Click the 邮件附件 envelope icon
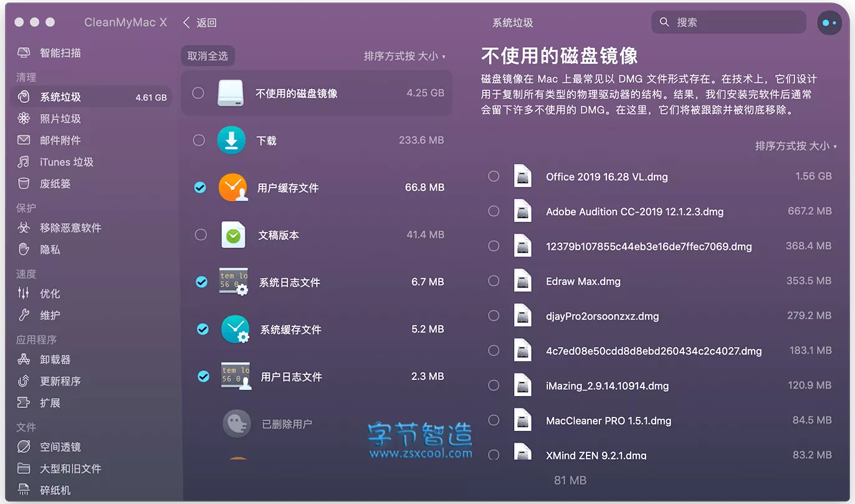Viewport: 855px width, 504px height. (x=24, y=140)
